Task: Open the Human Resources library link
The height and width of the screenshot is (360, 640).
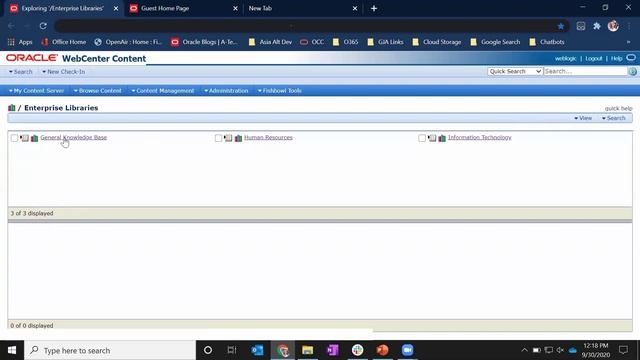Action: pos(268,138)
